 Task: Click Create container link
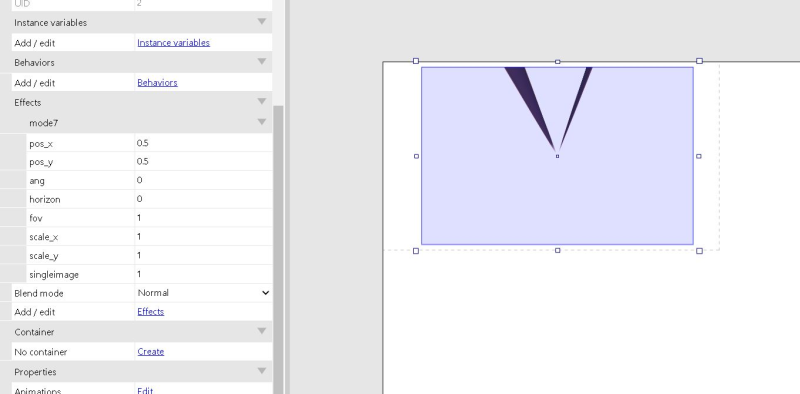coord(151,352)
